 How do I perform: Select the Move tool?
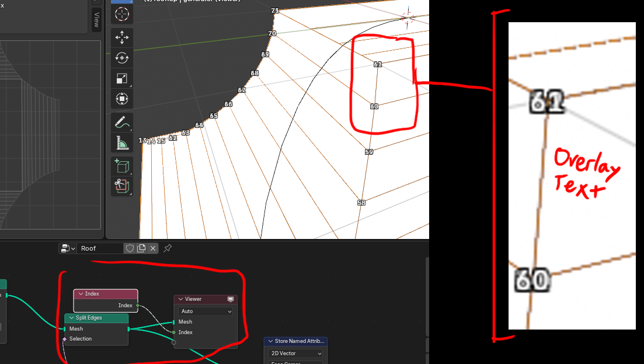(x=121, y=37)
